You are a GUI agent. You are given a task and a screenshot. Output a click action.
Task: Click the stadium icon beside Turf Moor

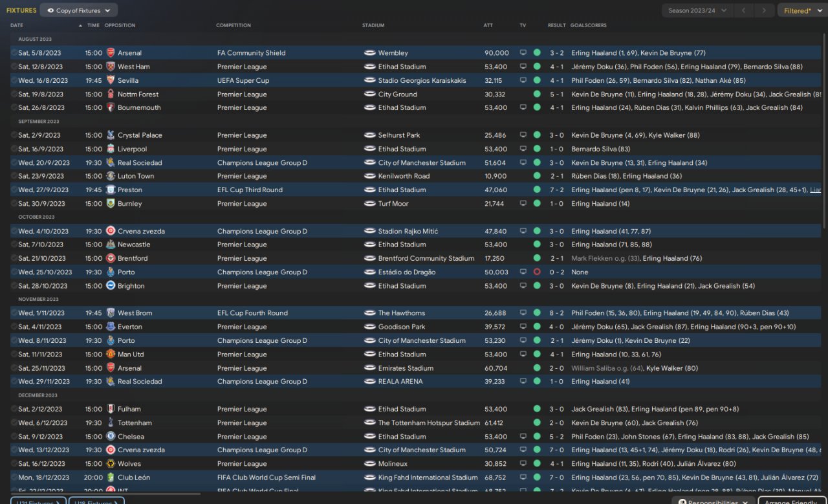pyautogui.click(x=370, y=203)
